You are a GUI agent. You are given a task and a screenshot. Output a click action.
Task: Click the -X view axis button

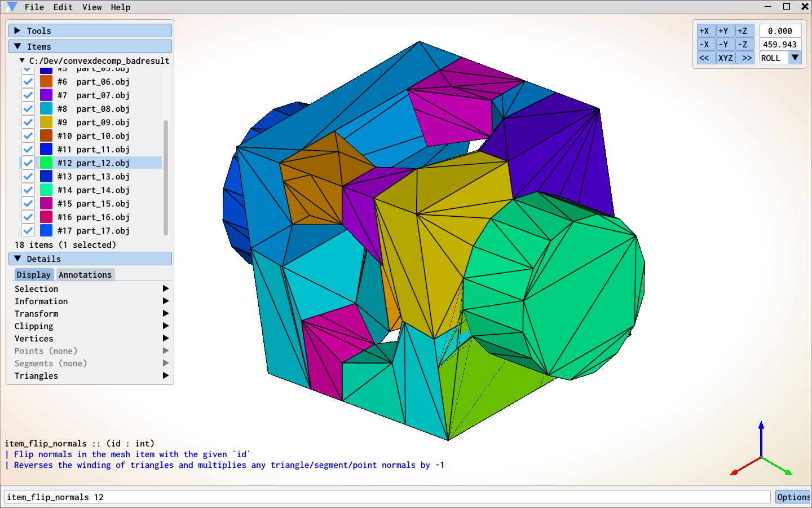click(x=706, y=45)
